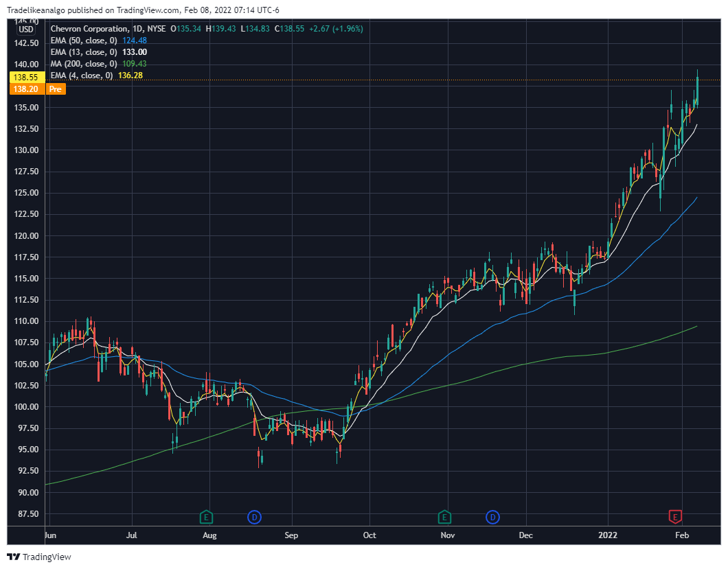Click the red earnings marker near Feb
728x569 pixels.
(674, 517)
